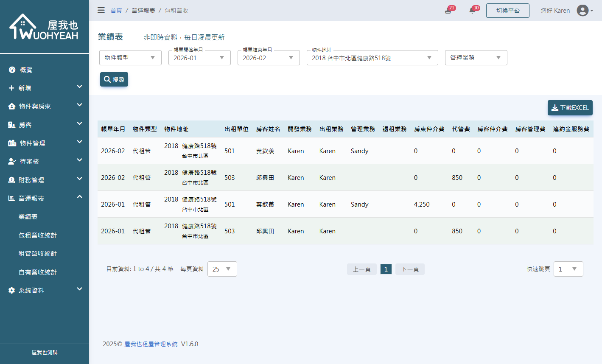
Task: Click the user account avatar icon
Action: tap(582, 10)
